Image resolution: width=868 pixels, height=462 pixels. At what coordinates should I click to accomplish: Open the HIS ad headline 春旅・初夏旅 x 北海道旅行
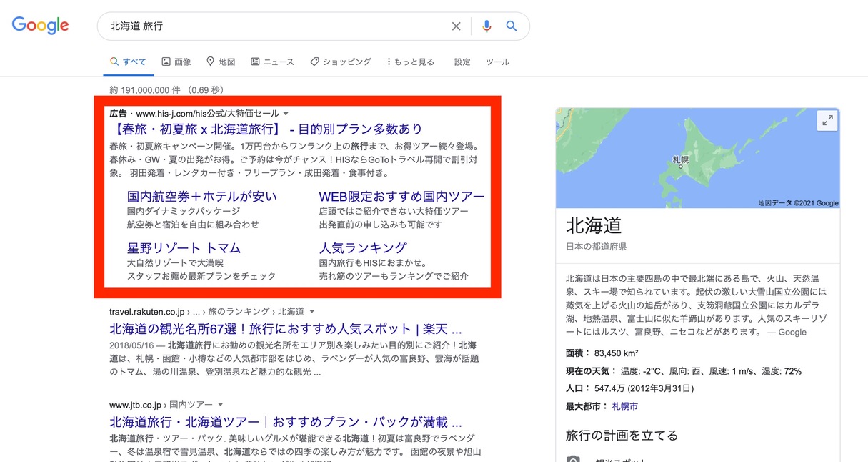click(x=266, y=129)
